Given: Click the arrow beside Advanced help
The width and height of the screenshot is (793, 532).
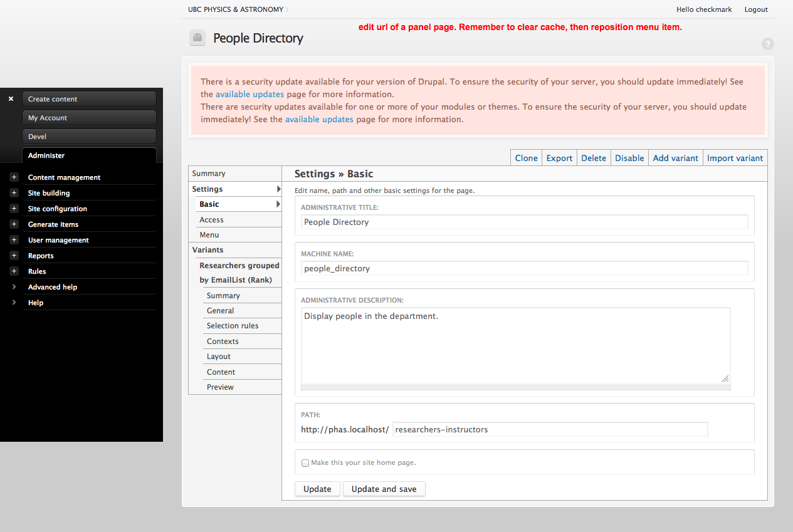Looking at the screenshot, I should point(14,287).
